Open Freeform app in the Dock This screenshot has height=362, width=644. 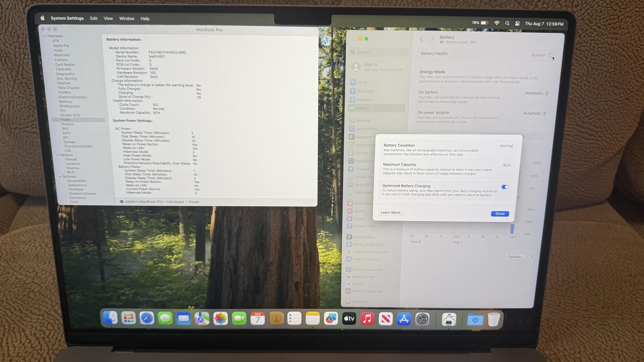[x=331, y=318]
